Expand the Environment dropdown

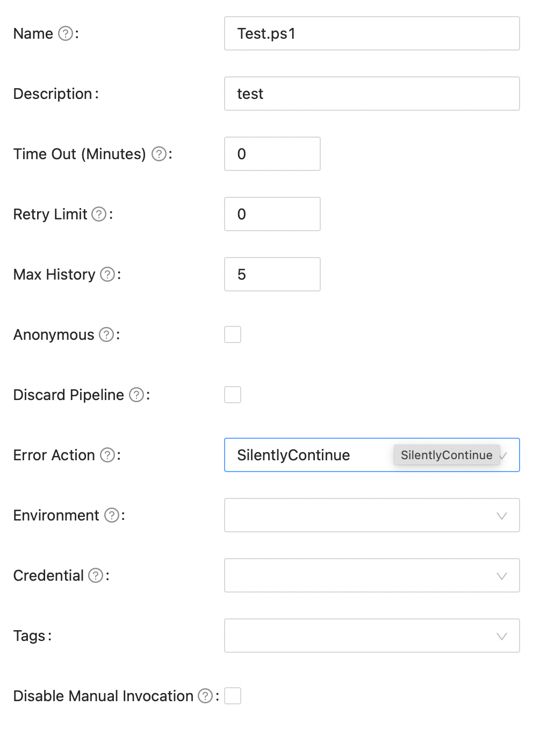point(372,515)
